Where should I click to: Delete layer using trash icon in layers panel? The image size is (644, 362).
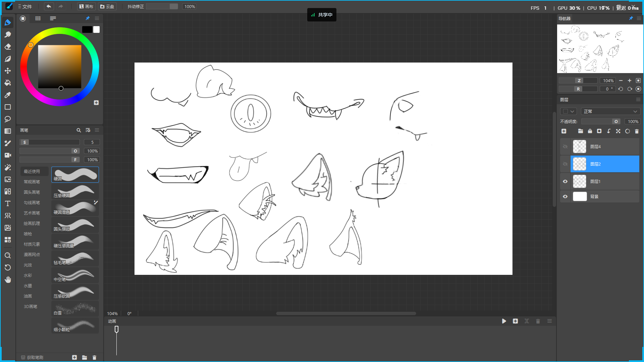637,131
